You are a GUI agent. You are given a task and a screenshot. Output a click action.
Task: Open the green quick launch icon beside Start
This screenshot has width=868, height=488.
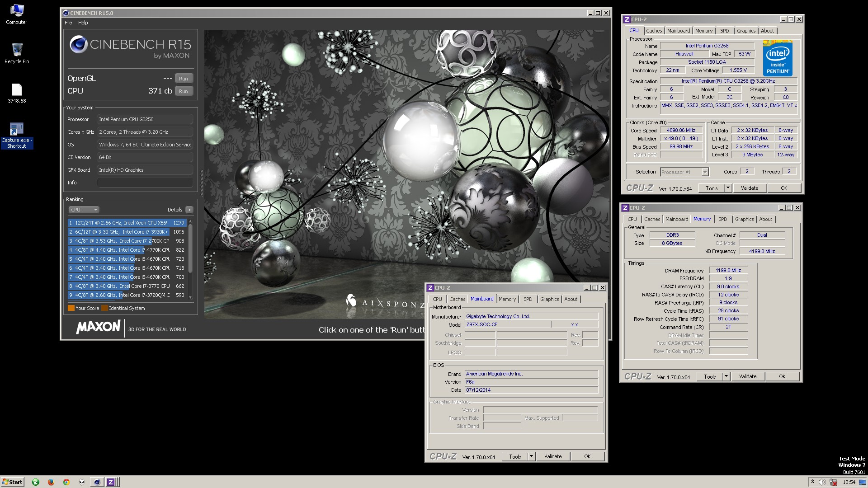tap(35, 482)
